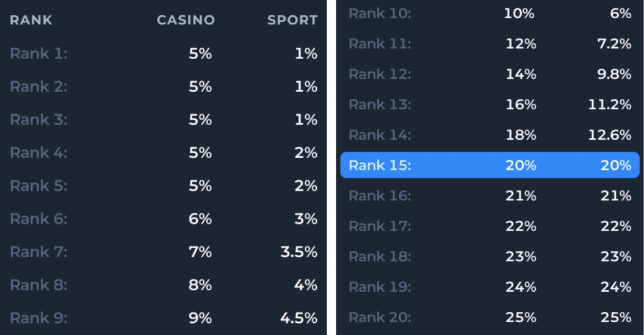This screenshot has width=644, height=335.
Task: Click the CASINO column header
Action: [186, 20]
